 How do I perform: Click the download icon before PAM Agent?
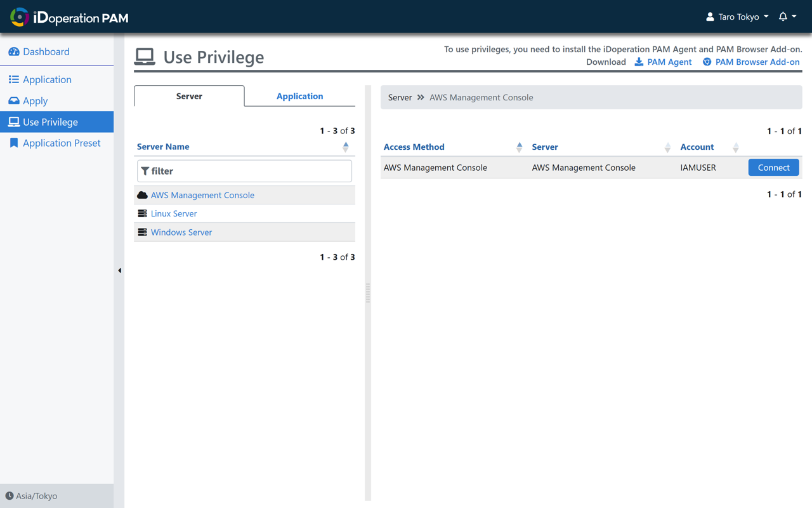(639, 62)
